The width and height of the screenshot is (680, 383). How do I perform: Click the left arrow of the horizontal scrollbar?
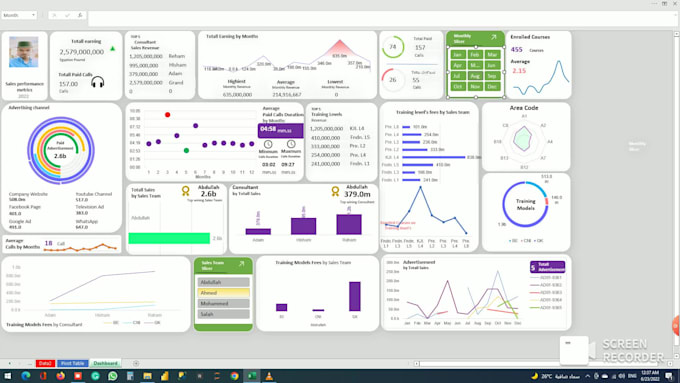[x=416, y=363]
